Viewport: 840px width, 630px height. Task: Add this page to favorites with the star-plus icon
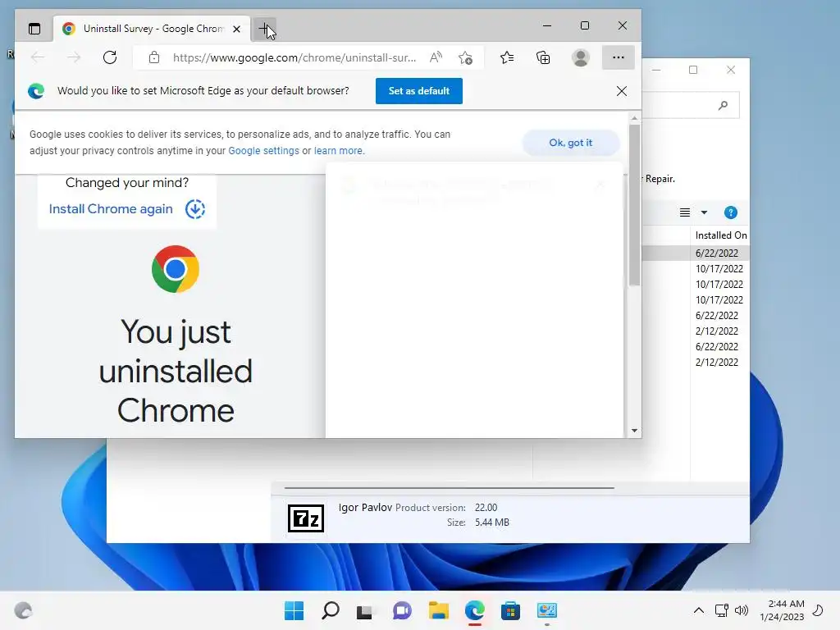pyautogui.click(x=466, y=57)
